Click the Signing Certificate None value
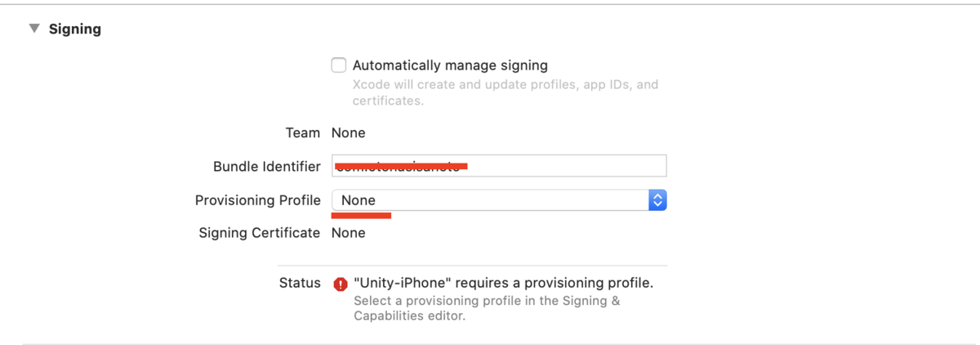This screenshot has width=980, height=345. click(x=349, y=233)
